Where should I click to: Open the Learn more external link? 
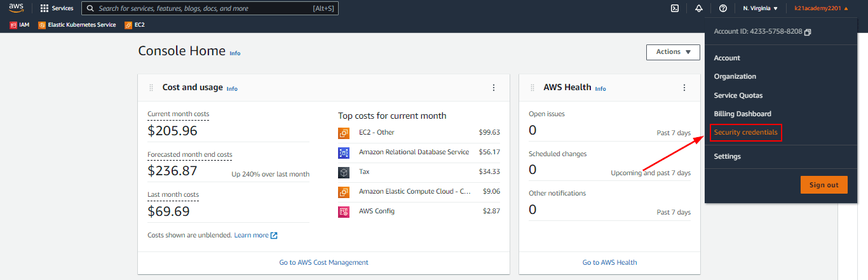click(255, 235)
